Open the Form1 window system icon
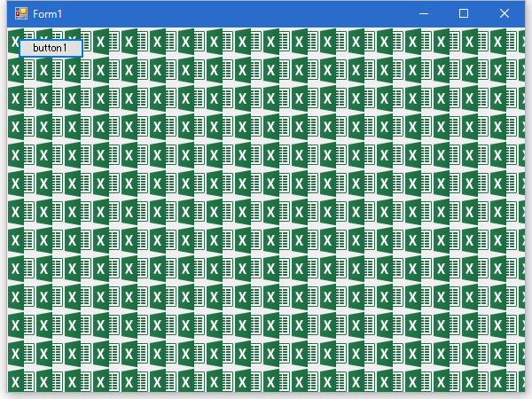532x399 pixels. [21, 13]
